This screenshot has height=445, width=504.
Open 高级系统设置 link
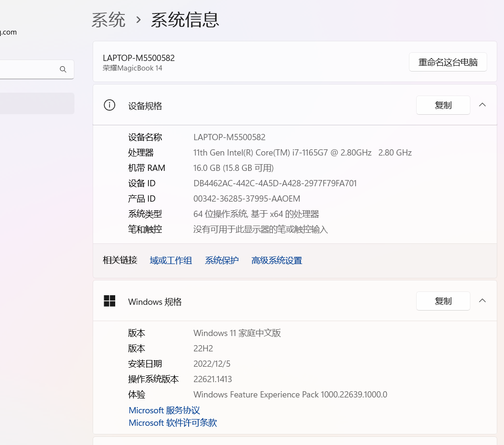[x=277, y=261]
